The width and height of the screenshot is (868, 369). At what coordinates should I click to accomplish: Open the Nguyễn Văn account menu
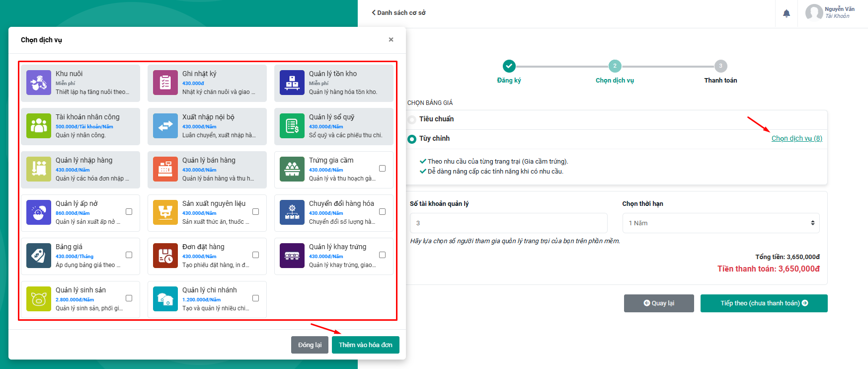coord(831,12)
